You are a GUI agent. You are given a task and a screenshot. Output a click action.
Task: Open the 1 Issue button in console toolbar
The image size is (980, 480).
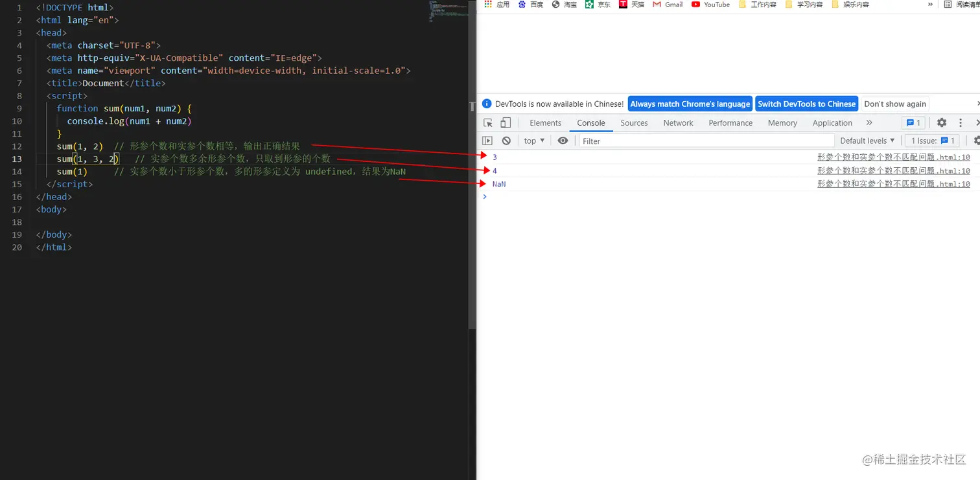tap(933, 141)
